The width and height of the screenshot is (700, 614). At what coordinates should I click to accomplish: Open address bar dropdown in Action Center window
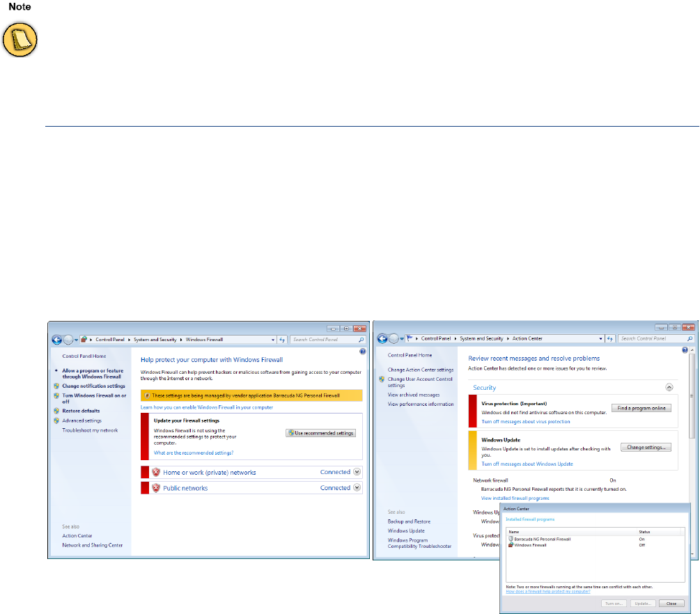coord(600,339)
